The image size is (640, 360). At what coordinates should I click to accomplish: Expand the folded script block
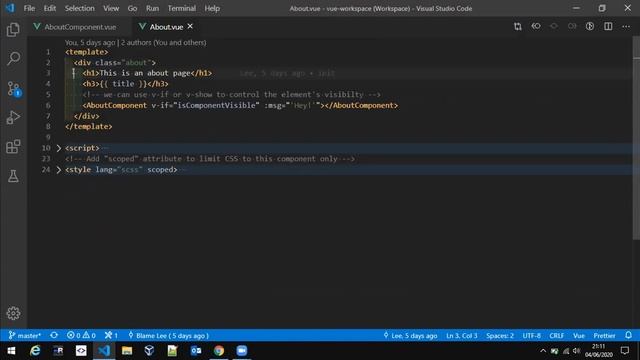point(58,148)
